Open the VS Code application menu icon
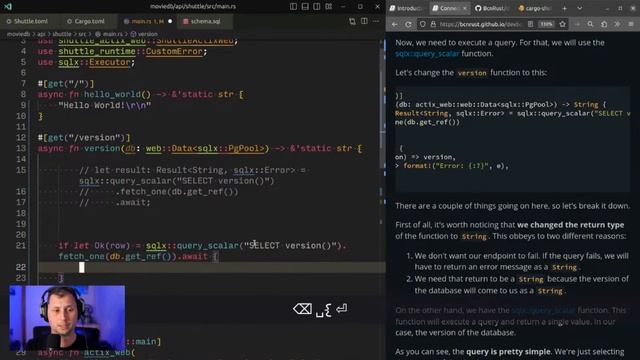This screenshot has width=640, height=360. [x=8, y=7]
